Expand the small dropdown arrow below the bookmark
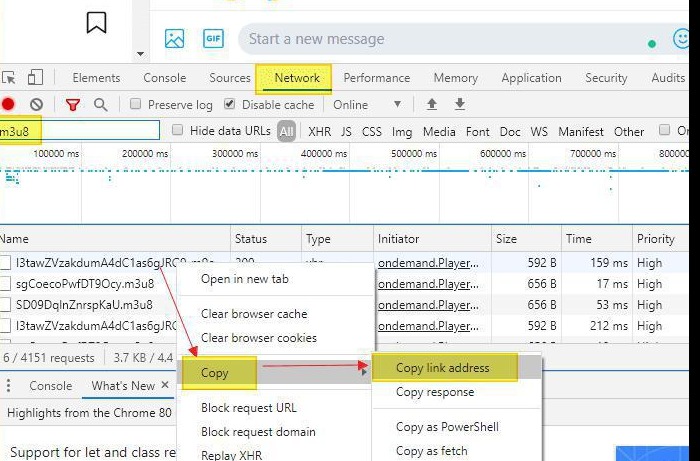The height and width of the screenshot is (461, 700). 140,54
